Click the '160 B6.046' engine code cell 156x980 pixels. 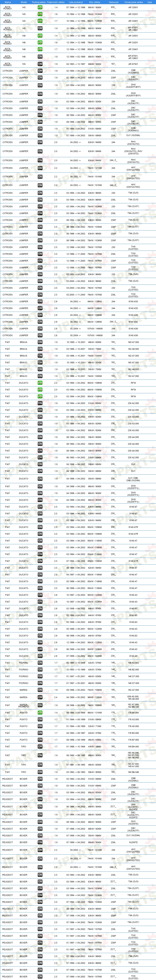pyautogui.click(x=133, y=772)
